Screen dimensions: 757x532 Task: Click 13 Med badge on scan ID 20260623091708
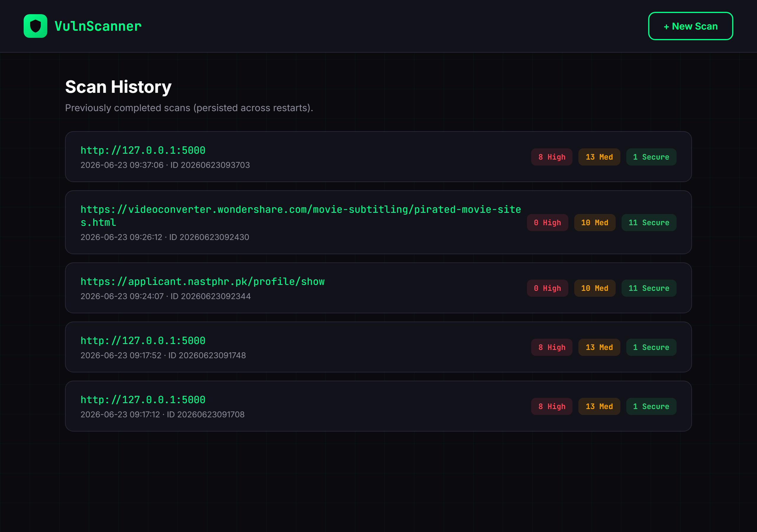599,406
